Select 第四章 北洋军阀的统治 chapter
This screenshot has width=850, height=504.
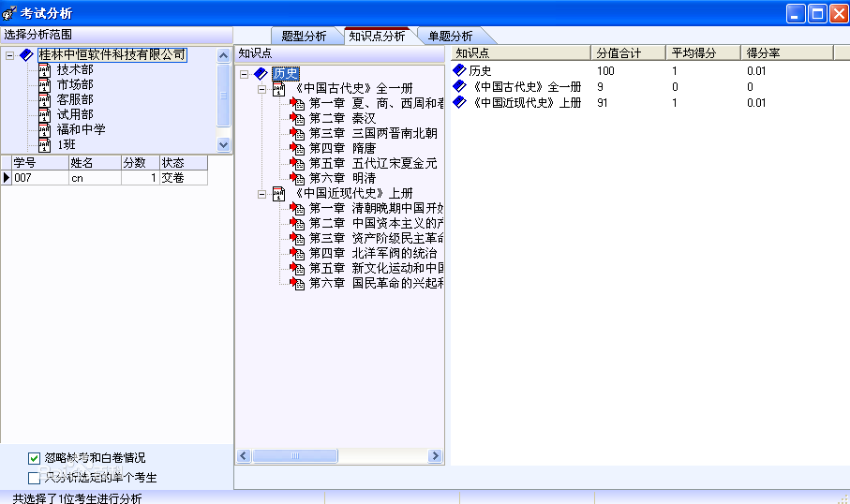tap(373, 253)
